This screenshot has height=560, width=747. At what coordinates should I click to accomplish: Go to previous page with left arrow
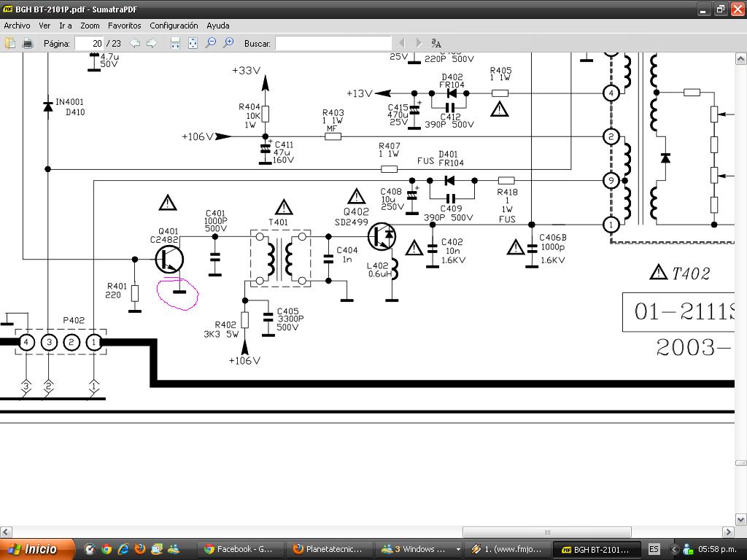(x=135, y=43)
